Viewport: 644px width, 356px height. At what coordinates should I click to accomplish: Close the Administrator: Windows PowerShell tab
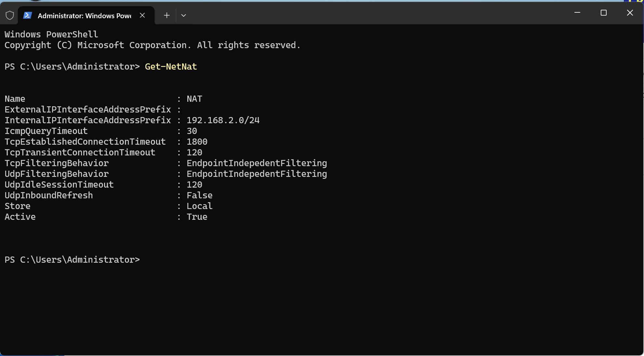pos(142,15)
